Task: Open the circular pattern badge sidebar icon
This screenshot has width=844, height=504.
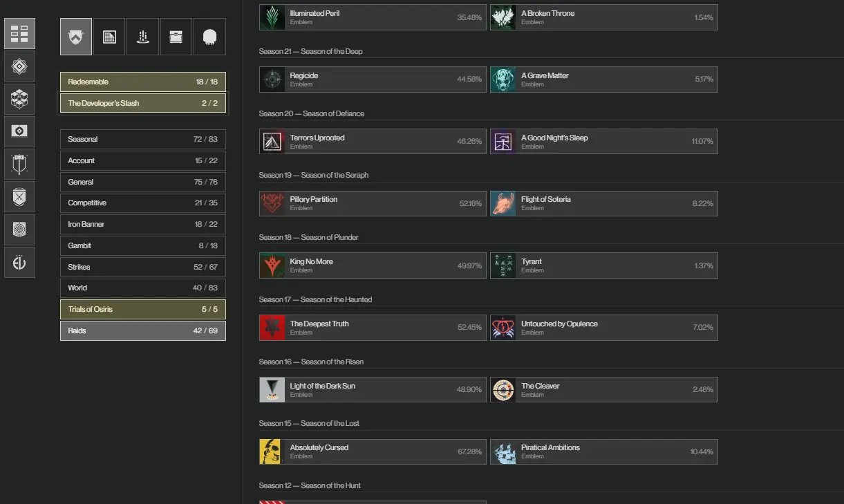Action: (x=19, y=230)
